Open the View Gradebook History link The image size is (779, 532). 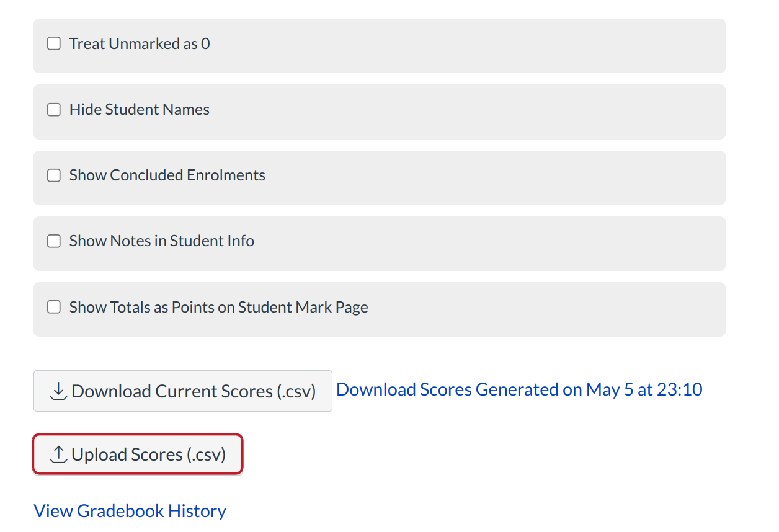(x=130, y=511)
